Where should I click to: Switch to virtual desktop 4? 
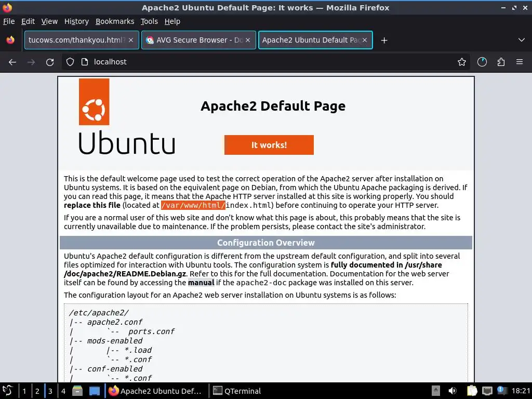click(x=63, y=391)
